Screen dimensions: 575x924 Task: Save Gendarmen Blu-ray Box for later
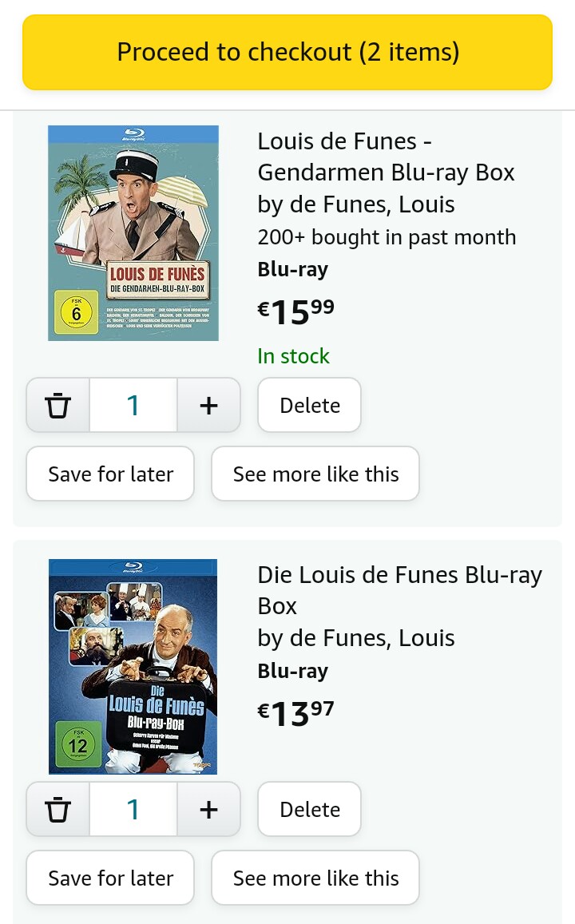click(110, 474)
